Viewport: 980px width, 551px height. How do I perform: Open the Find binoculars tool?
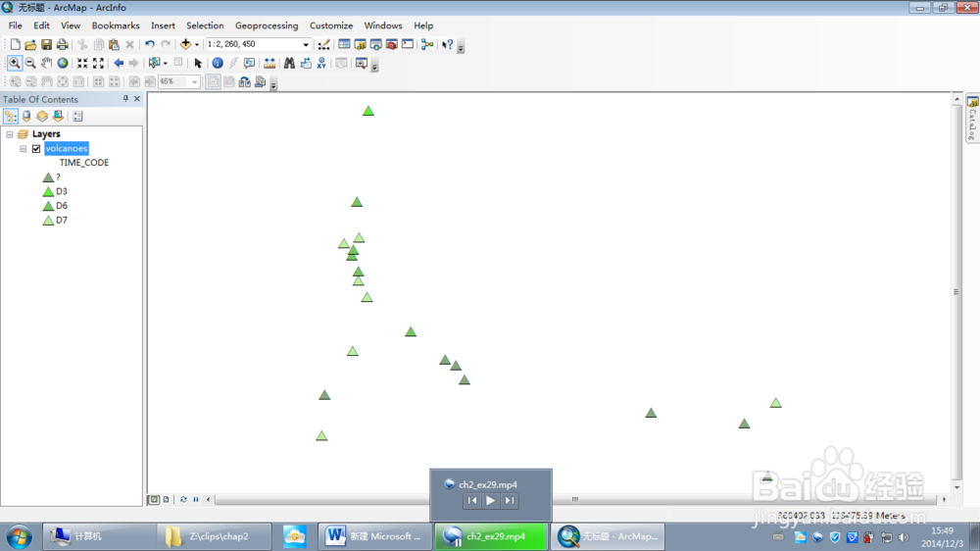click(289, 63)
